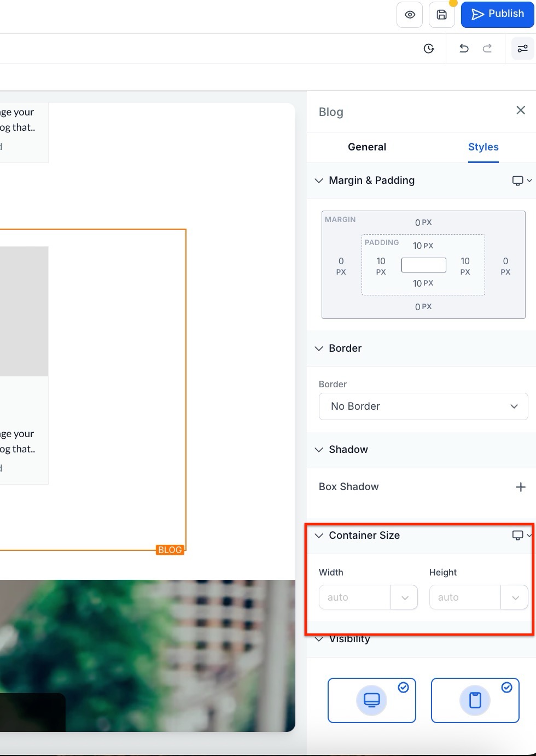The height and width of the screenshot is (756, 536).
Task: Click the redo arrow icon
Action: coord(487,49)
